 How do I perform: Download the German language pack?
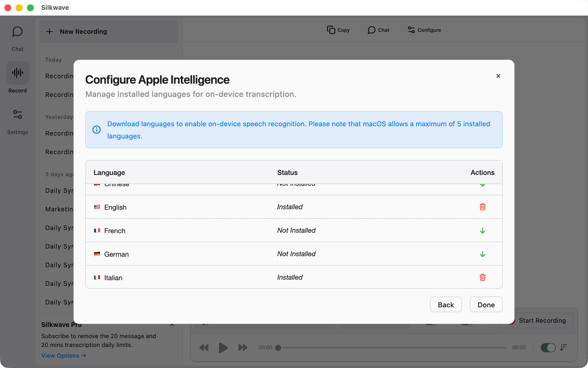coord(482,254)
